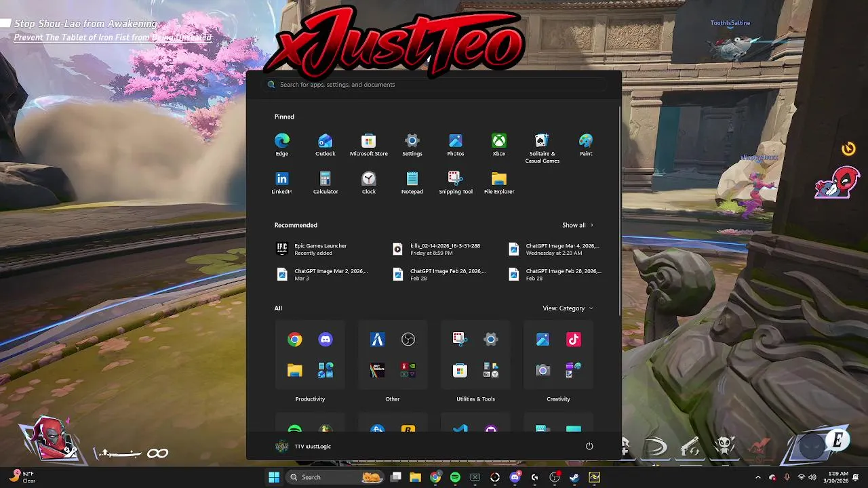Open Spotify on the taskbar
Screen dimensions: 868x488
click(455, 477)
